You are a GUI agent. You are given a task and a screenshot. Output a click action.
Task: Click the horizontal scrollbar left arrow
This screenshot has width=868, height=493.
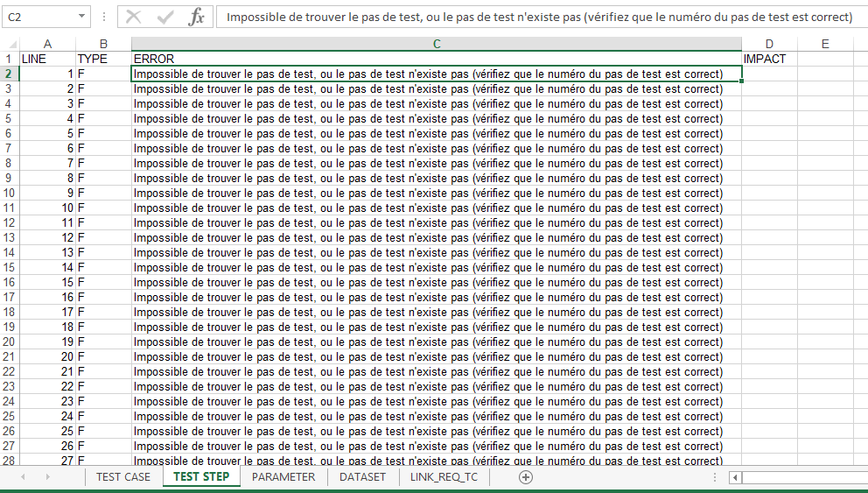pos(736,477)
